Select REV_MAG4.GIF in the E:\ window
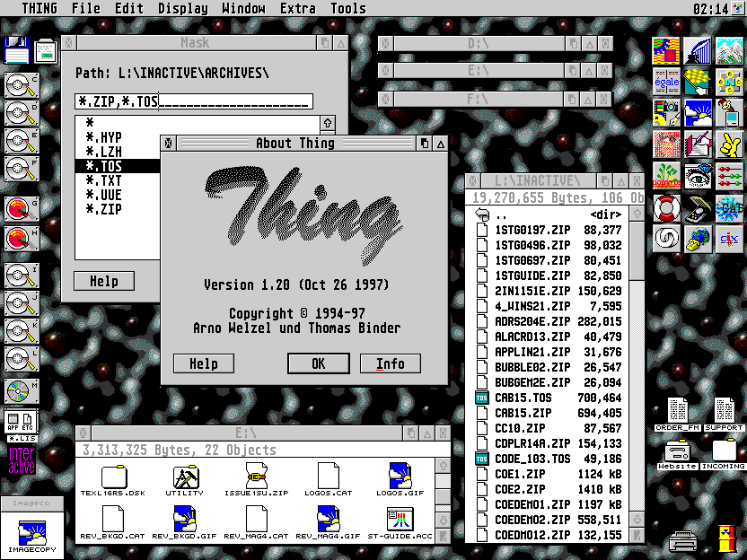Viewport: 747px width, 560px height. pyautogui.click(x=328, y=523)
